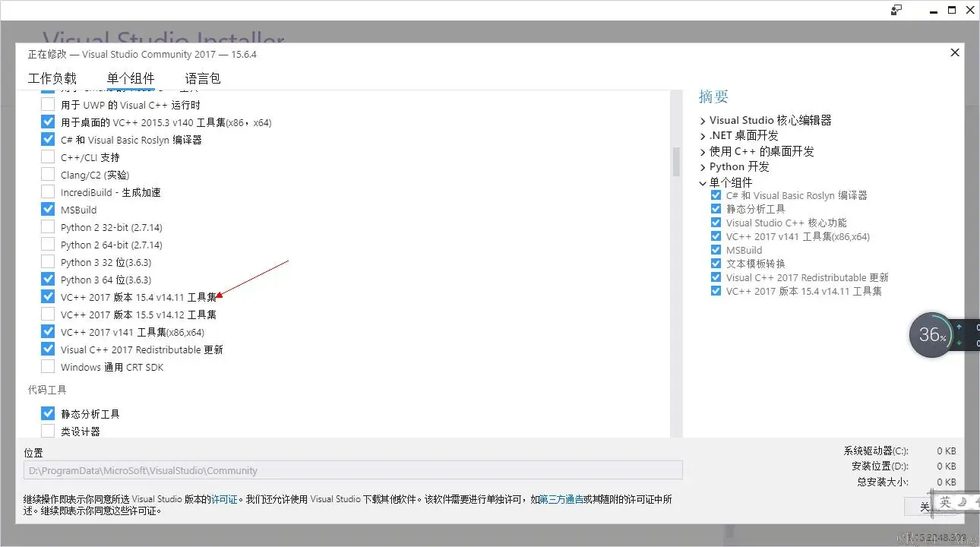980x547 pixels.
Task: Uncheck MSBuild in the summary panel
Action: [x=716, y=250]
